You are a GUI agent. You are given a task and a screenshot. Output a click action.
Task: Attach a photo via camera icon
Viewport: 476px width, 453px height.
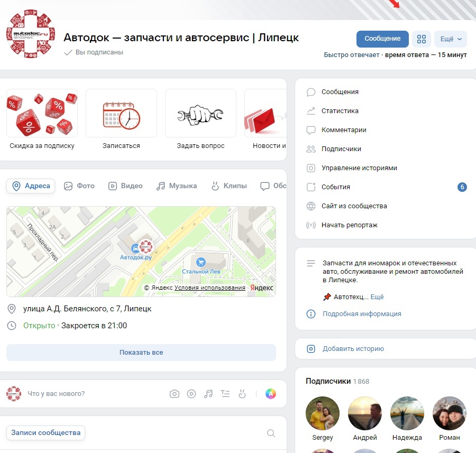point(174,394)
